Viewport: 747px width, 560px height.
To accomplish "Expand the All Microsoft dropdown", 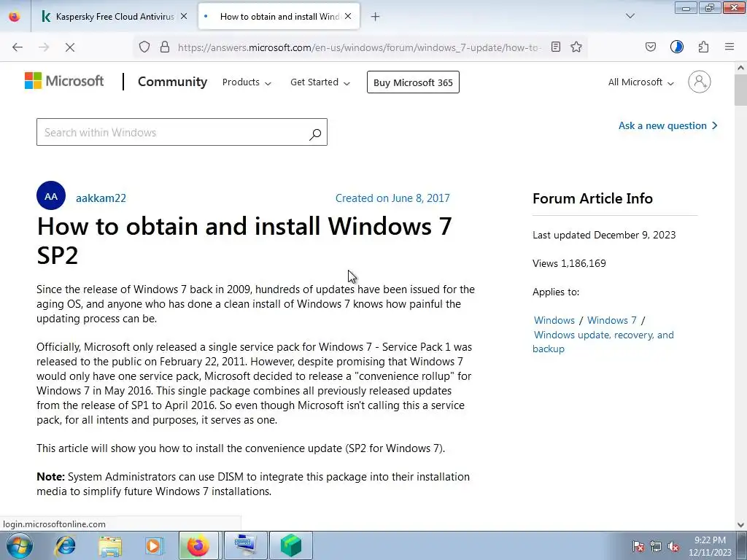I will [x=640, y=82].
